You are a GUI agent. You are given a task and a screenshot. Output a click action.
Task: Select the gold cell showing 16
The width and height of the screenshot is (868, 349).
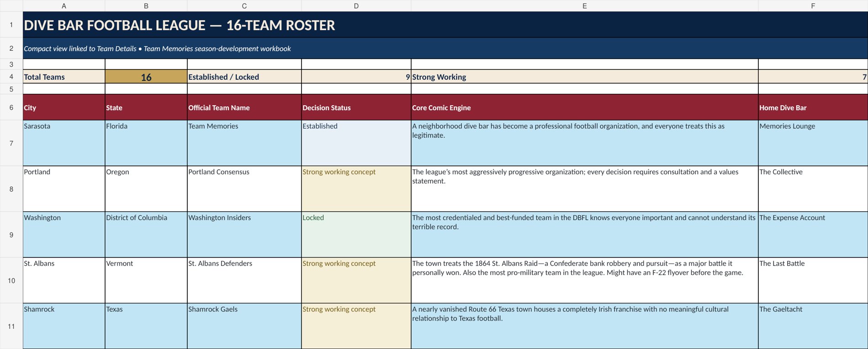(146, 77)
